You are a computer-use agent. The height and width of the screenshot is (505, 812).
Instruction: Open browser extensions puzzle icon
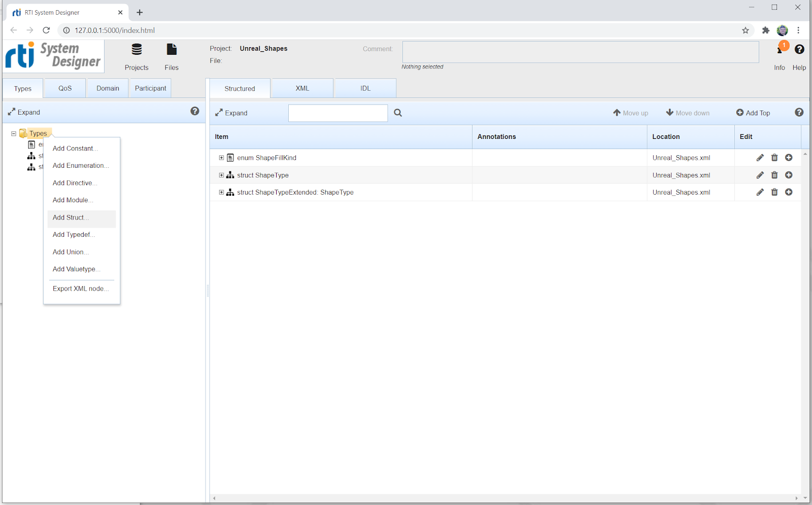(x=766, y=30)
